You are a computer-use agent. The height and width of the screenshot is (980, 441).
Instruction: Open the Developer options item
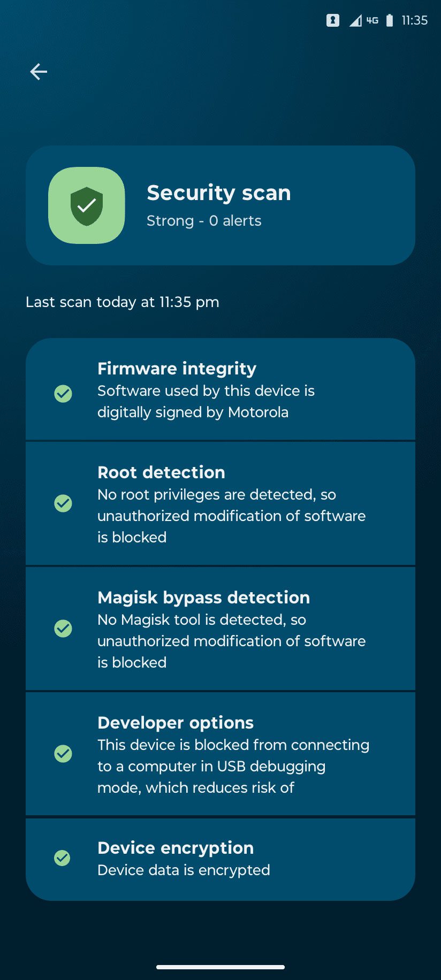(221, 754)
